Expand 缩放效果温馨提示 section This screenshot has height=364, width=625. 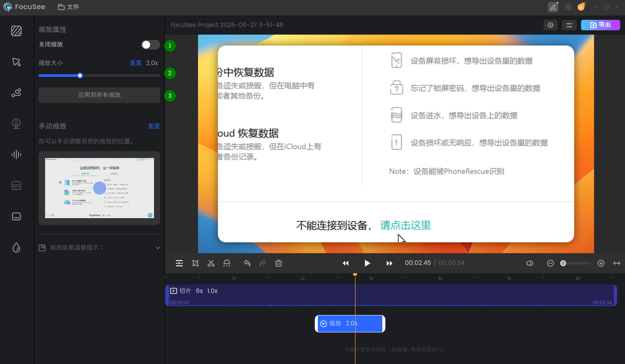coord(99,248)
